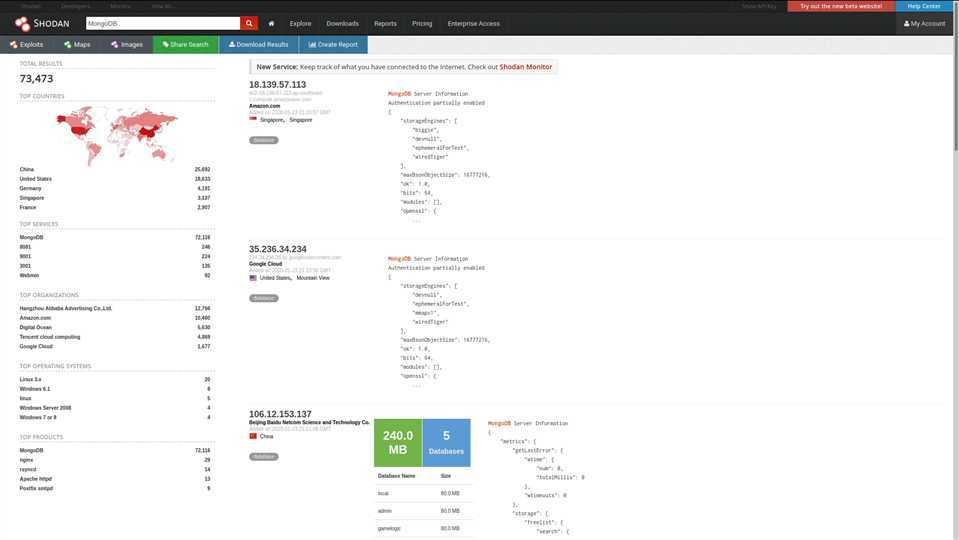Open the Pricing menu item
This screenshot has height=540, width=959.
[x=422, y=23]
